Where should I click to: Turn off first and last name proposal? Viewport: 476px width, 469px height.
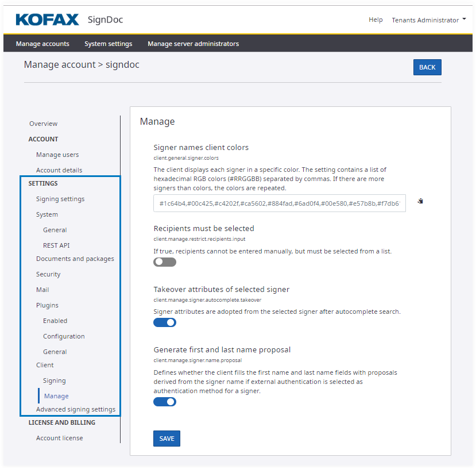[x=165, y=402]
